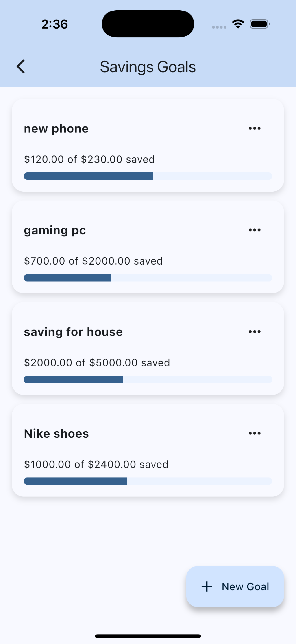Image resolution: width=296 pixels, height=644 pixels.
Task: Click the saving for house progress bar
Action: click(x=148, y=379)
